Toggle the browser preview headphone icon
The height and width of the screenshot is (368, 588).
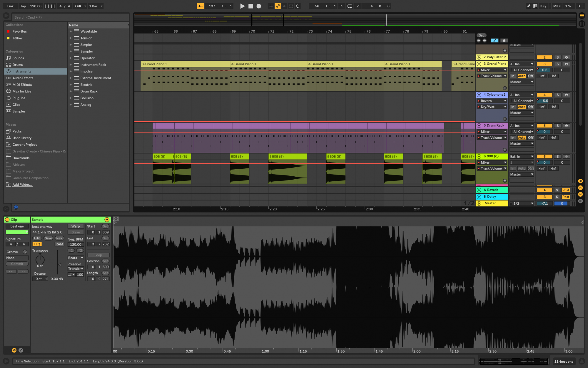[16, 207]
